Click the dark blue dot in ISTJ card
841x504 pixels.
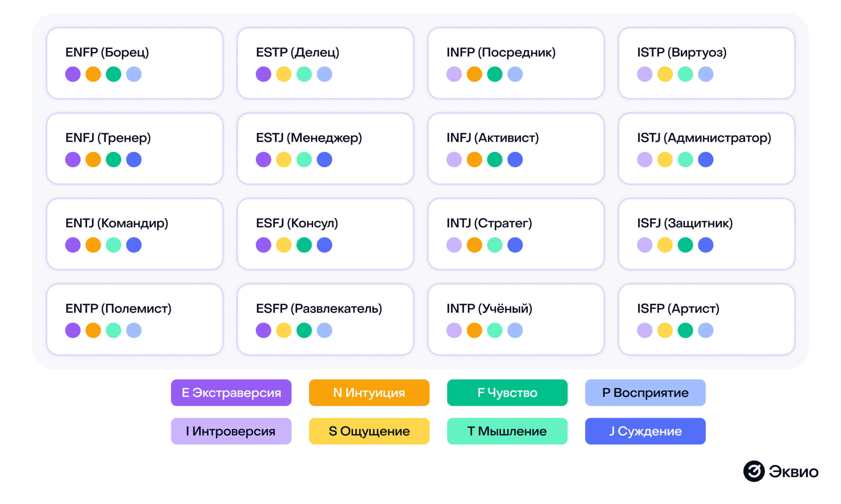point(705,159)
